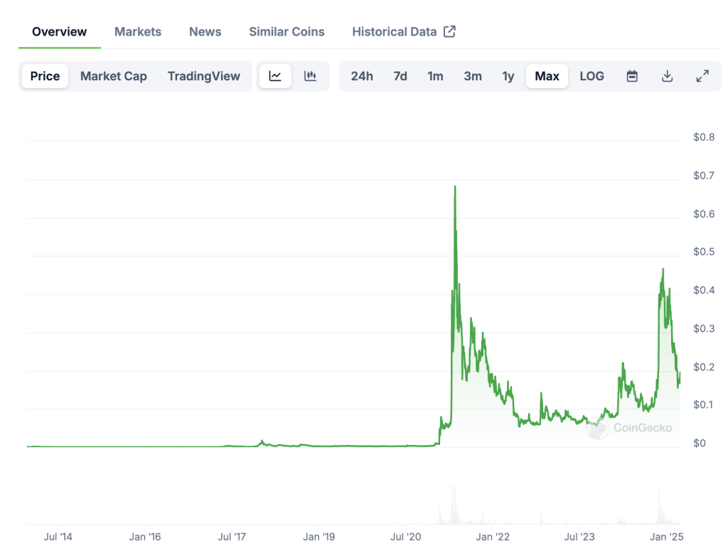This screenshot has height=560, width=728.
Task: Click the $0.5 price axis label
Action: (704, 252)
